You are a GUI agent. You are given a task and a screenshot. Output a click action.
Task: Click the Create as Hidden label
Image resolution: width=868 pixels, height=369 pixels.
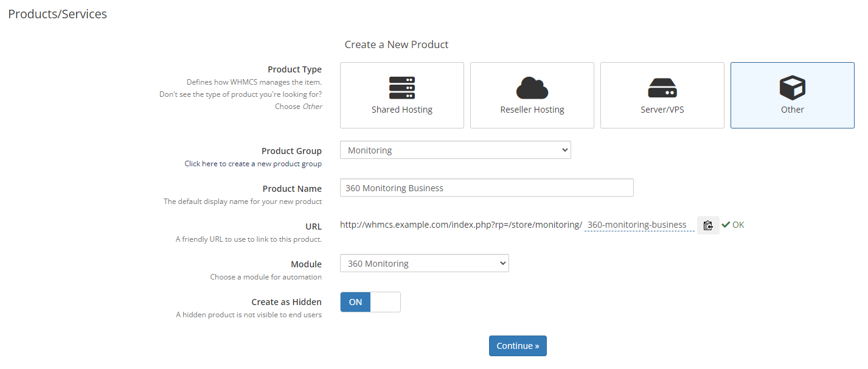[x=286, y=302]
